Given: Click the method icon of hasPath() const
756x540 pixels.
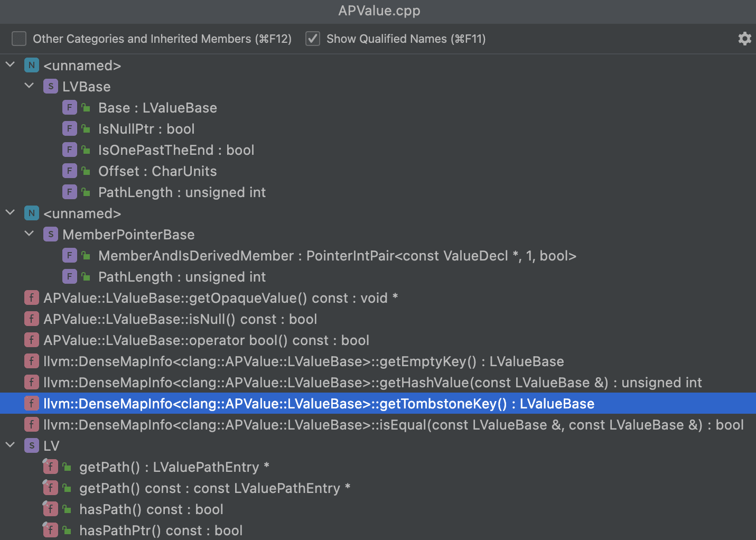Looking at the screenshot, I should click(50, 509).
